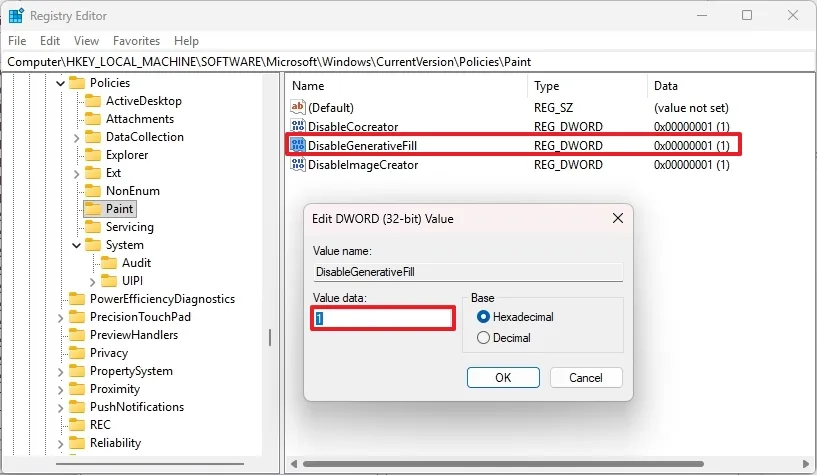
Task: Select the Decimal base radio button
Action: pos(483,338)
